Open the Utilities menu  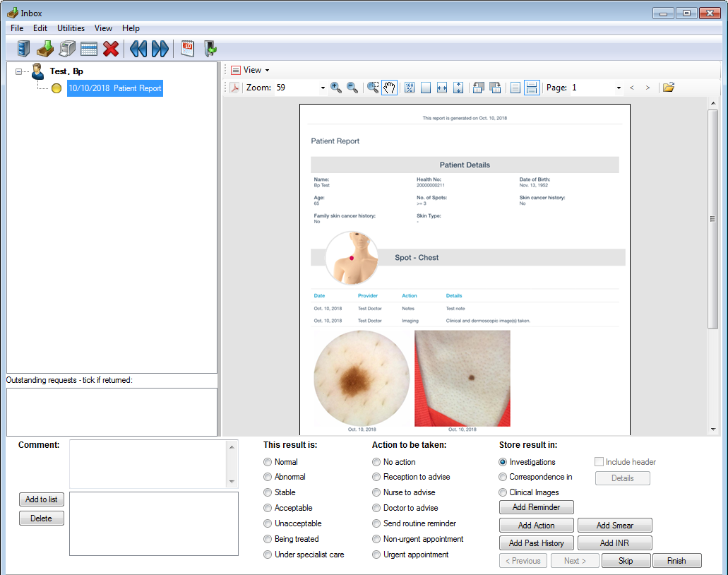coord(71,28)
